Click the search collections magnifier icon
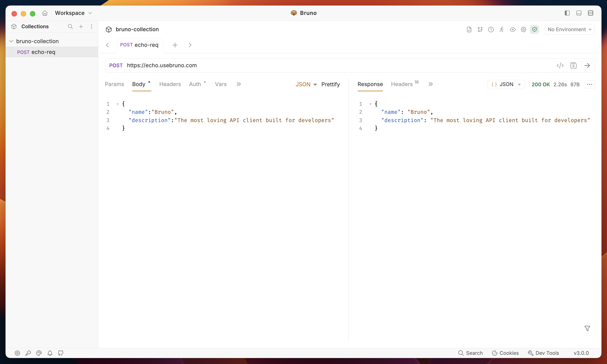 (x=70, y=26)
